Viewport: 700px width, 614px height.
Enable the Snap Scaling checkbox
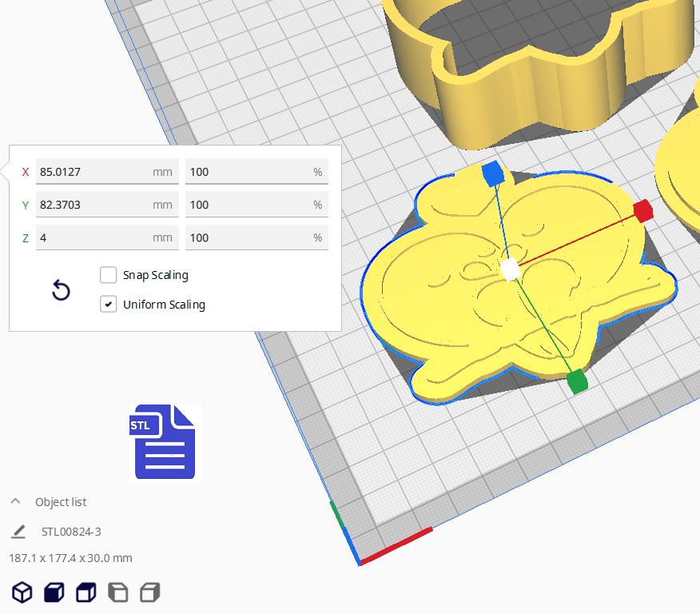click(x=109, y=275)
